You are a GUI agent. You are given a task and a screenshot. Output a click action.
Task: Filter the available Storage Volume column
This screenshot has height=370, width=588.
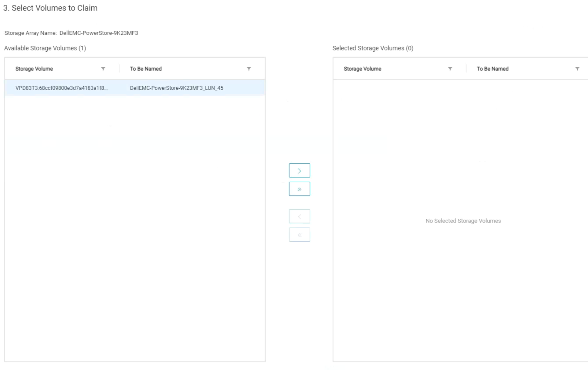point(103,69)
